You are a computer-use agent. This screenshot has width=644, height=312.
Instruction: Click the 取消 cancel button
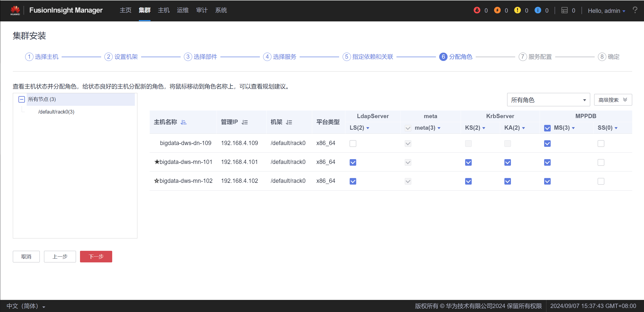point(26,257)
